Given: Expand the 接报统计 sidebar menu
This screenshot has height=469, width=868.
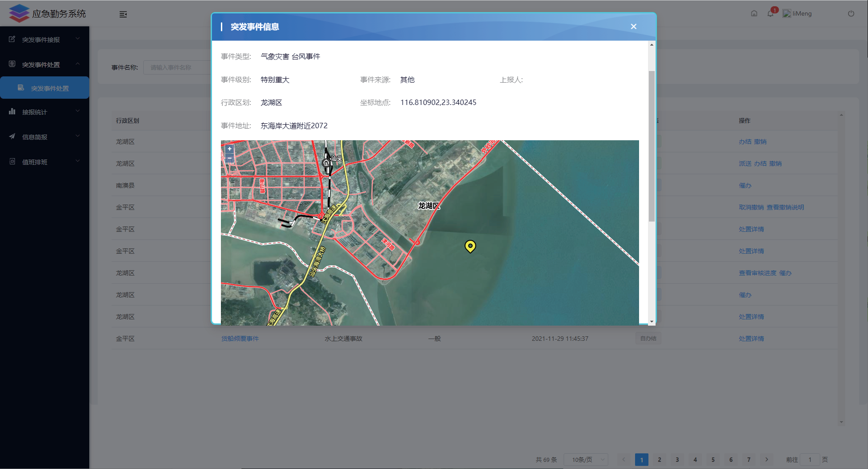Looking at the screenshot, I should coord(45,112).
